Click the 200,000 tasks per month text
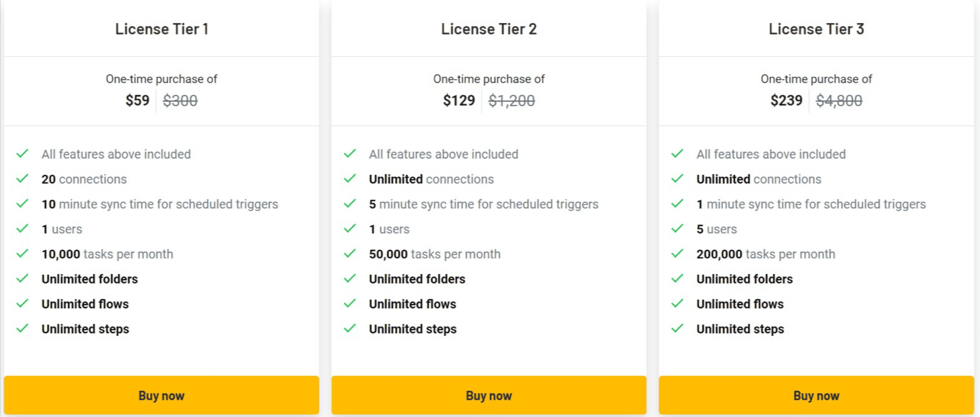 coord(766,254)
